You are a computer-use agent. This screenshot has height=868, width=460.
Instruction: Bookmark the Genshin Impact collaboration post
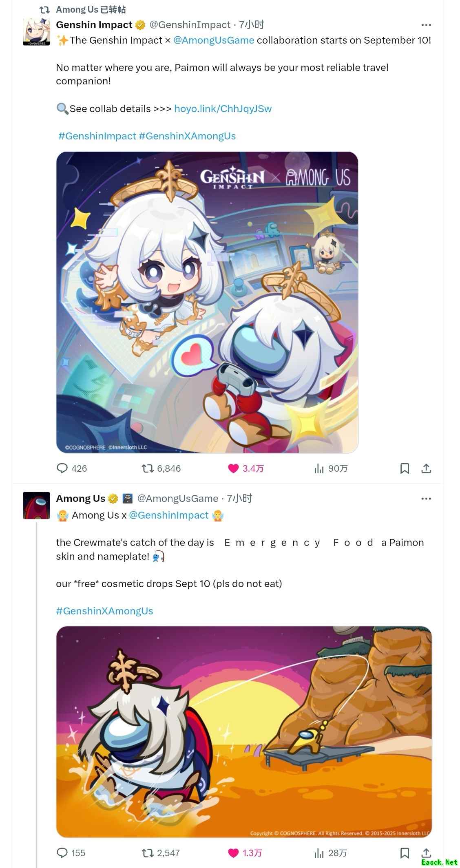[405, 468]
